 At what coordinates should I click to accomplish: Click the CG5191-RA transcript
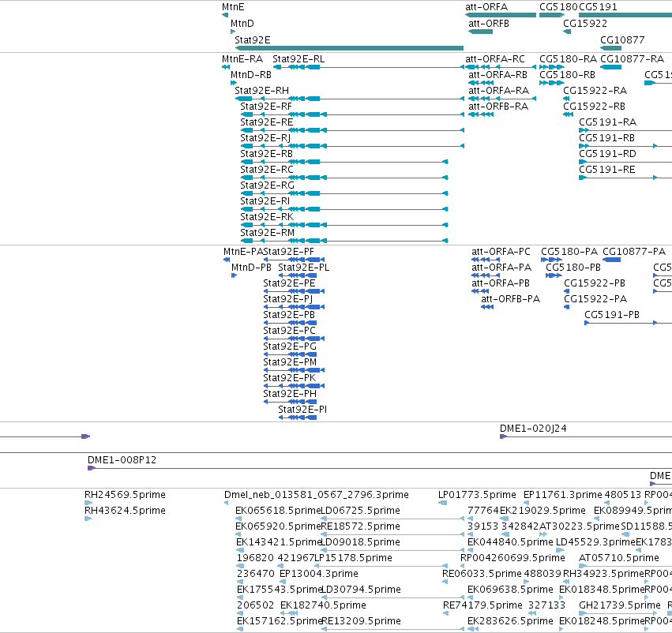(x=625, y=130)
